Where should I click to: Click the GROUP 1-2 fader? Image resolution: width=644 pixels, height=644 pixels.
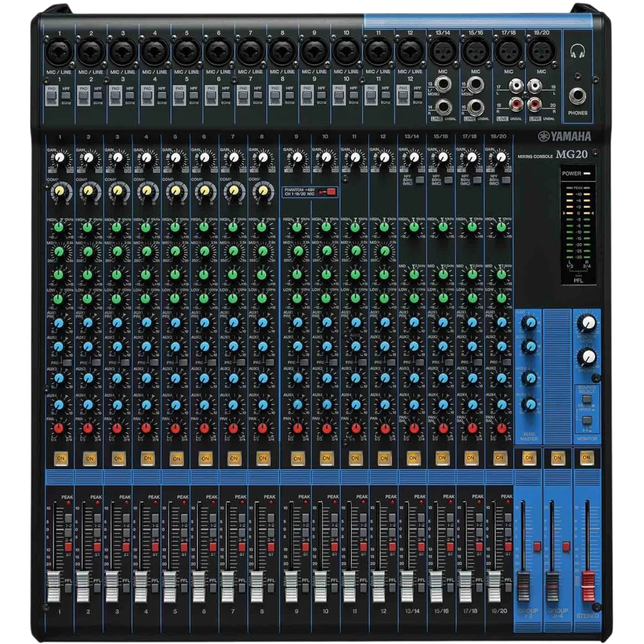coord(523,586)
